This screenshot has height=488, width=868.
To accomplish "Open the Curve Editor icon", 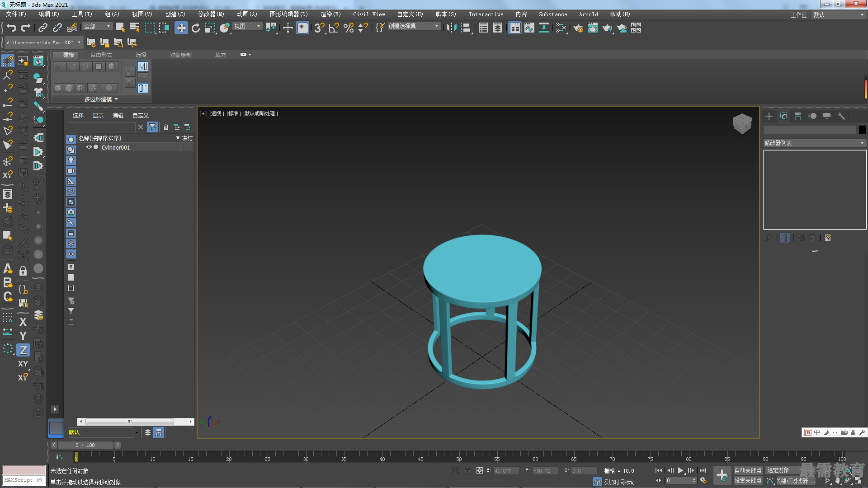I will click(529, 28).
